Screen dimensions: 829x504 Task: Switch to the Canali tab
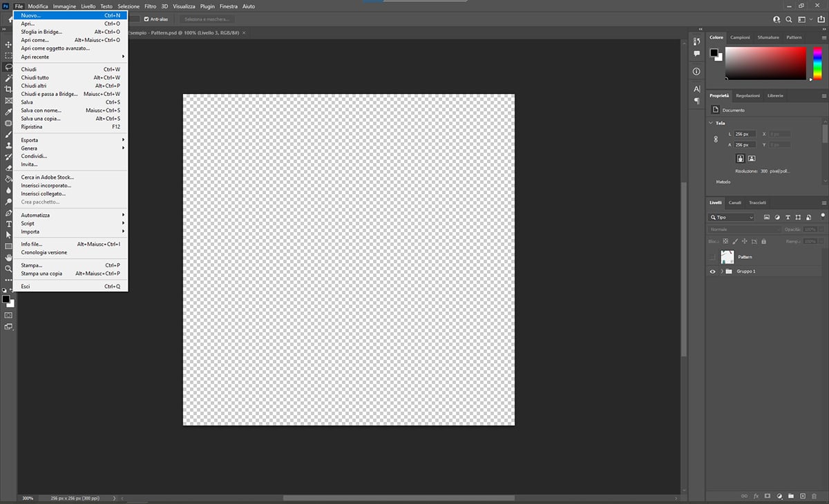pyautogui.click(x=735, y=203)
